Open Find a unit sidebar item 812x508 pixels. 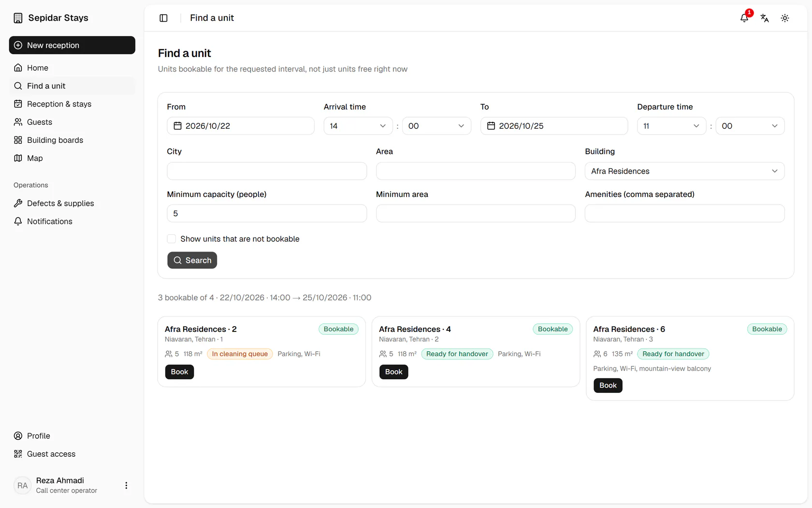pyautogui.click(x=72, y=86)
